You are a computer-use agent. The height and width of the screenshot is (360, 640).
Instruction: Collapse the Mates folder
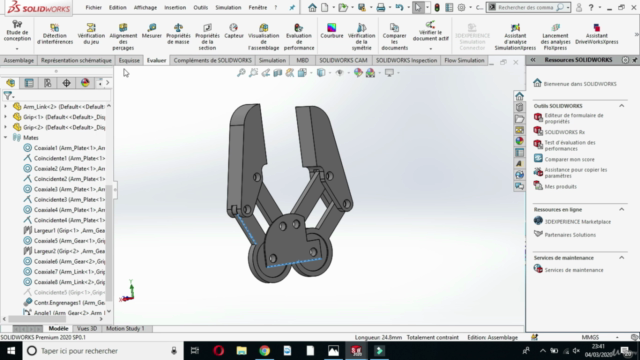[6, 138]
